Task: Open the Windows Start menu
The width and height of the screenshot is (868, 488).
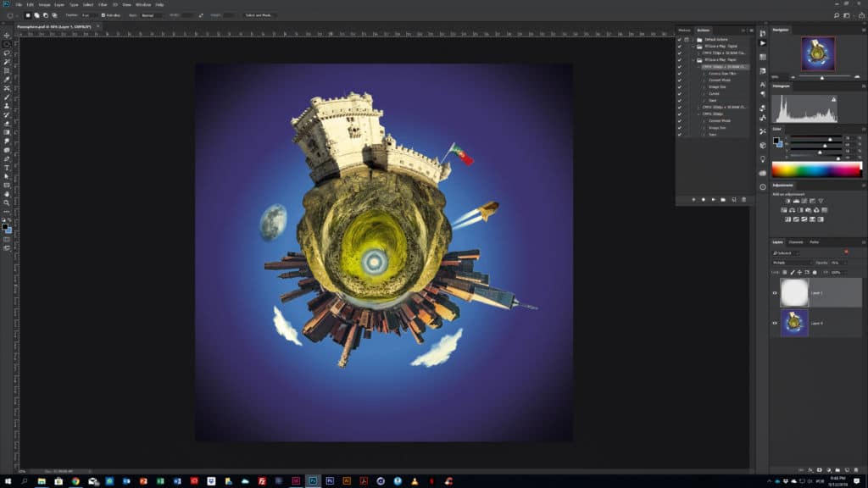Action: coord(7,480)
